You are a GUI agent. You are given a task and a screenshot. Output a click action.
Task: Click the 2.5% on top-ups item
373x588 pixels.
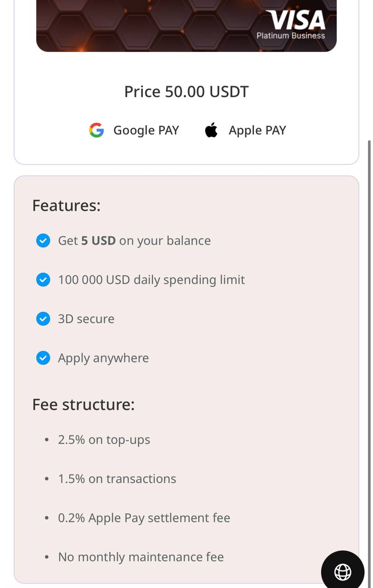[104, 440]
